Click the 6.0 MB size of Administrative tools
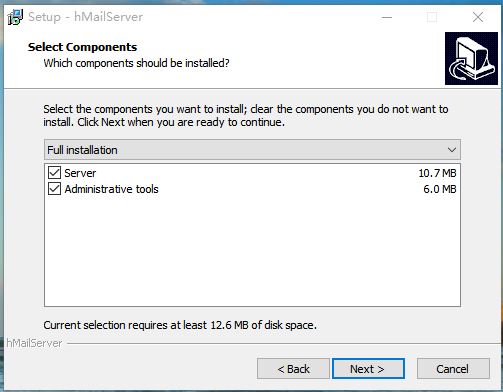Viewport: 503px width, 392px height. (x=440, y=189)
